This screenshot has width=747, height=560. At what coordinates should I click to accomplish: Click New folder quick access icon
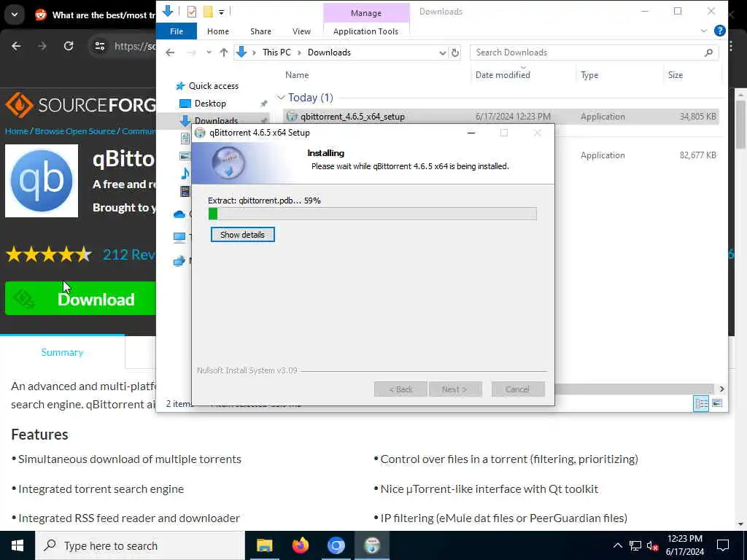point(208,12)
